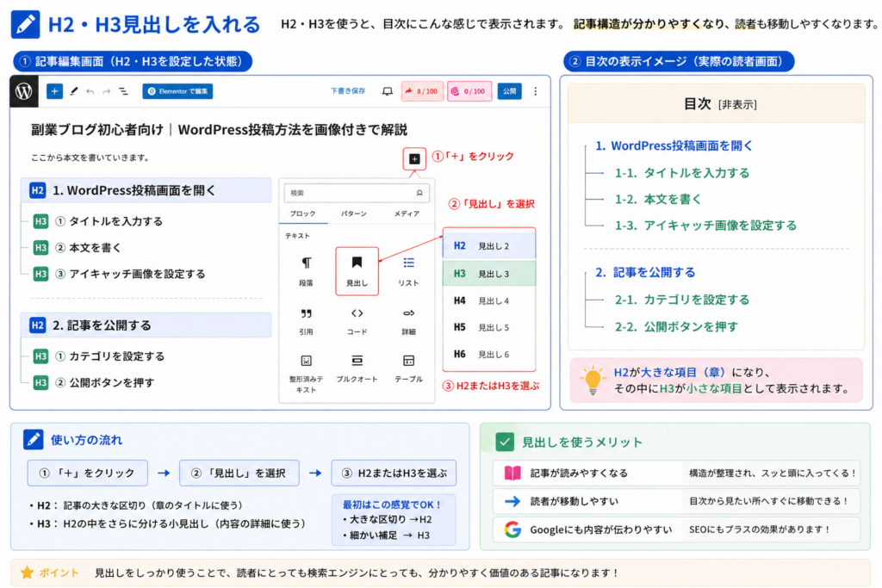Click the post title about WordPress投稿方法

[x=219, y=130]
